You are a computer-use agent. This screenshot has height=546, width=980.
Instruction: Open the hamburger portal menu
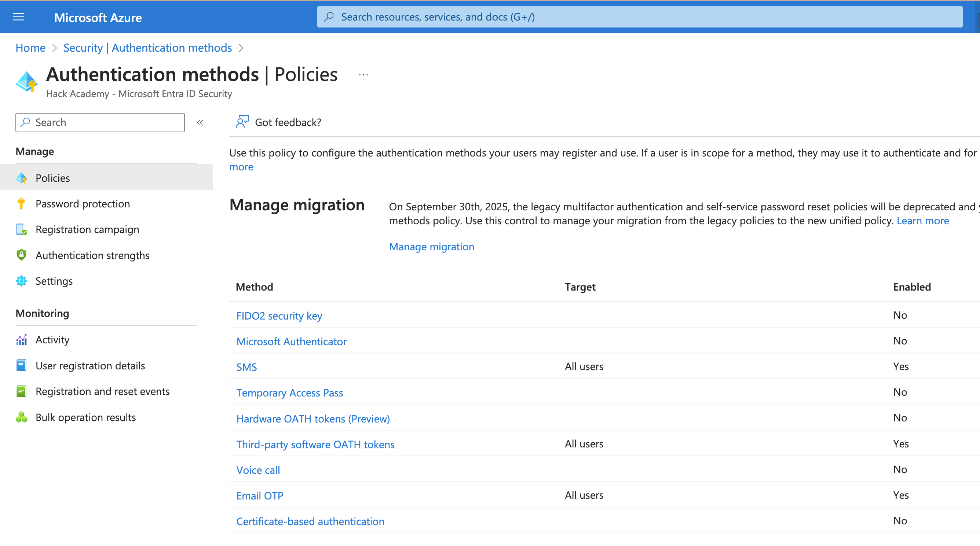tap(18, 17)
